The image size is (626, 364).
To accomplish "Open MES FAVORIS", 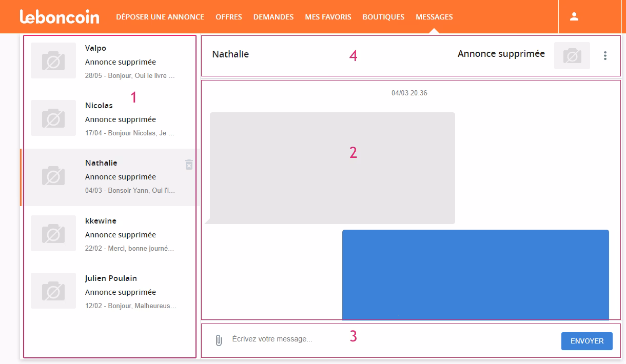I will pos(328,17).
